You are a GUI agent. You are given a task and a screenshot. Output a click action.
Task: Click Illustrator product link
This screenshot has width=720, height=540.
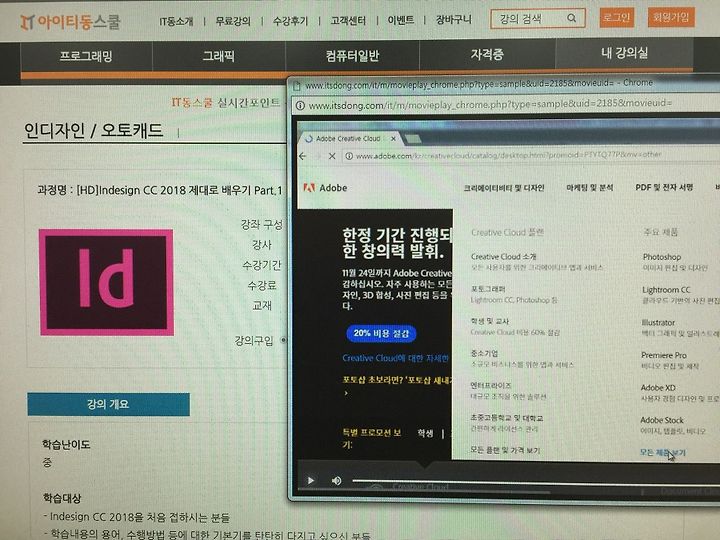point(658,322)
